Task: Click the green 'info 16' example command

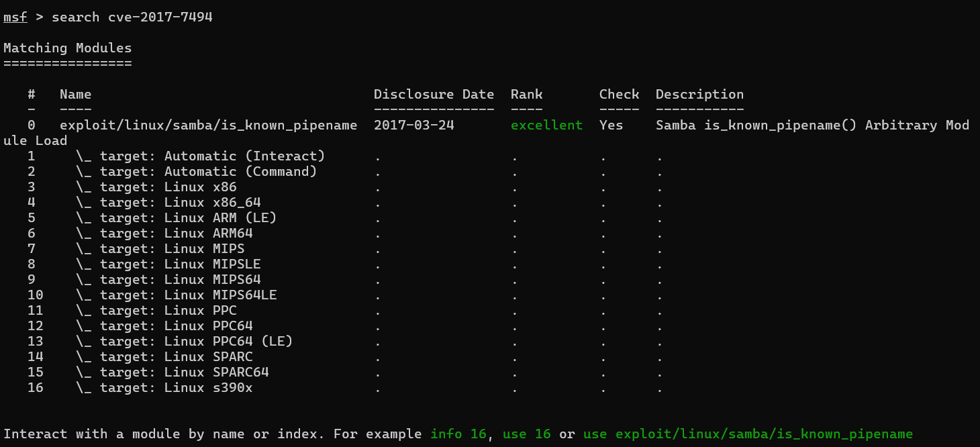Action: tap(458, 434)
